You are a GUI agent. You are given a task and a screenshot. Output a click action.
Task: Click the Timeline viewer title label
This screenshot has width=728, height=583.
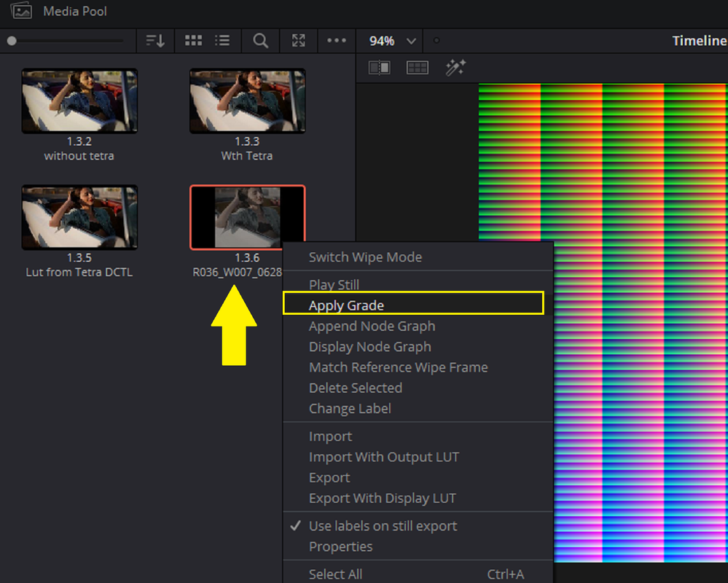[x=700, y=41]
